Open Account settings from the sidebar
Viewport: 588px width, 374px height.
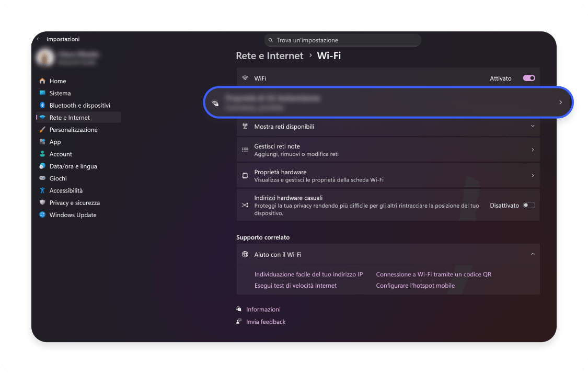(60, 154)
